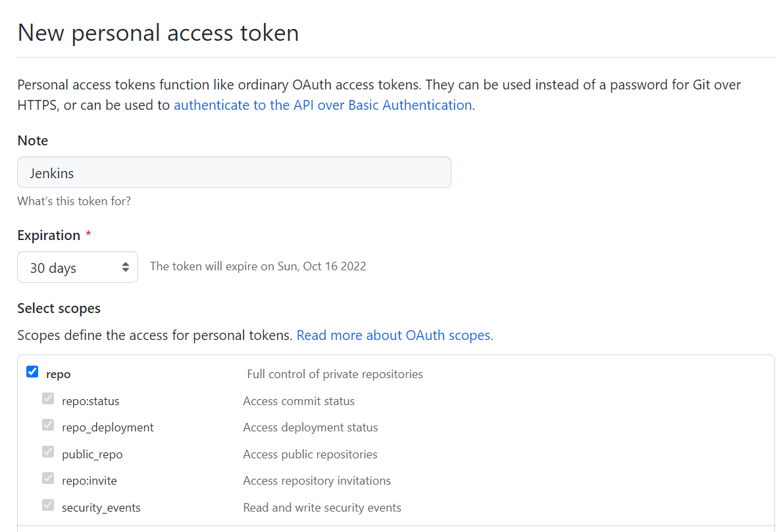Viewport: 783px width, 532px height.
Task: Click the Note field label
Action: [33, 141]
